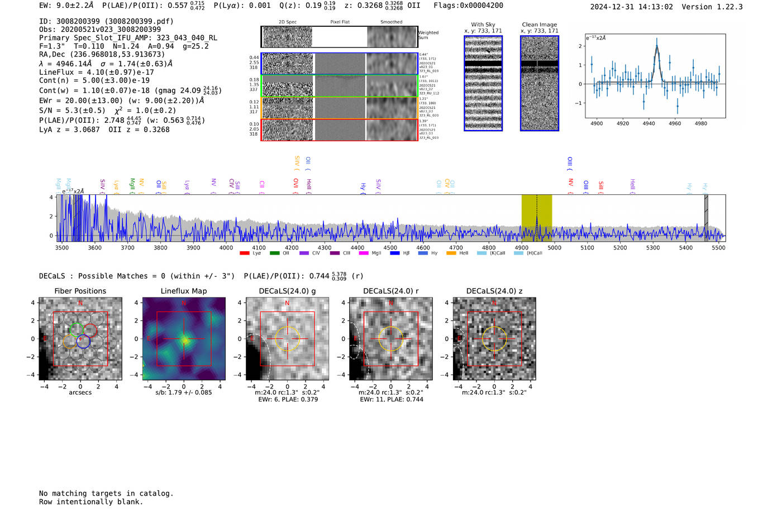Open the DECaLS(24.0) z cutout
Screen dimensions: 782x532
[494, 339]
